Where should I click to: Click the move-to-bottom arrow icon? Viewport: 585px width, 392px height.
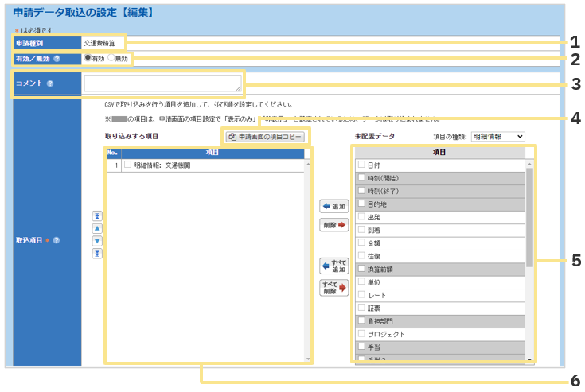[97, 254]
